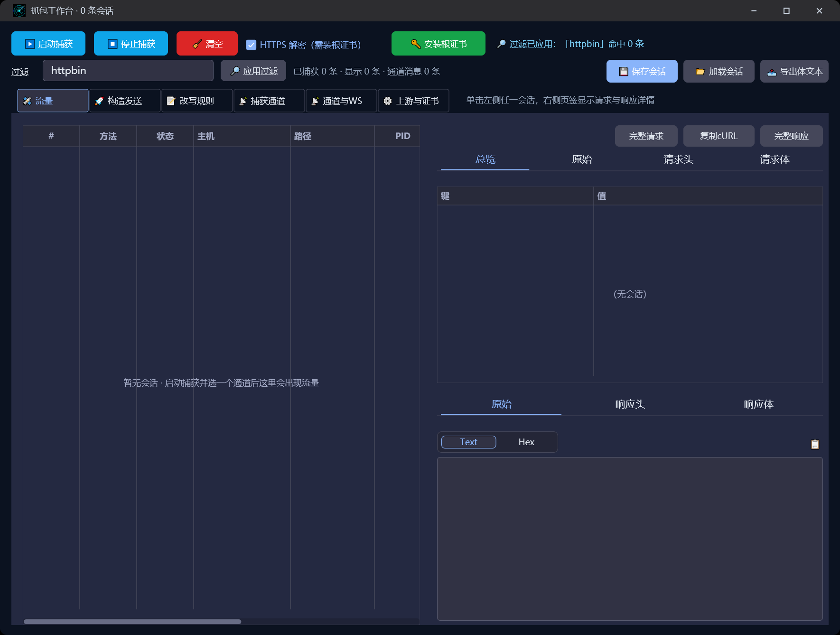840x635 pixels.
Task: Switch to the 通道与WS tab
Action: click(x=341, y=101)
